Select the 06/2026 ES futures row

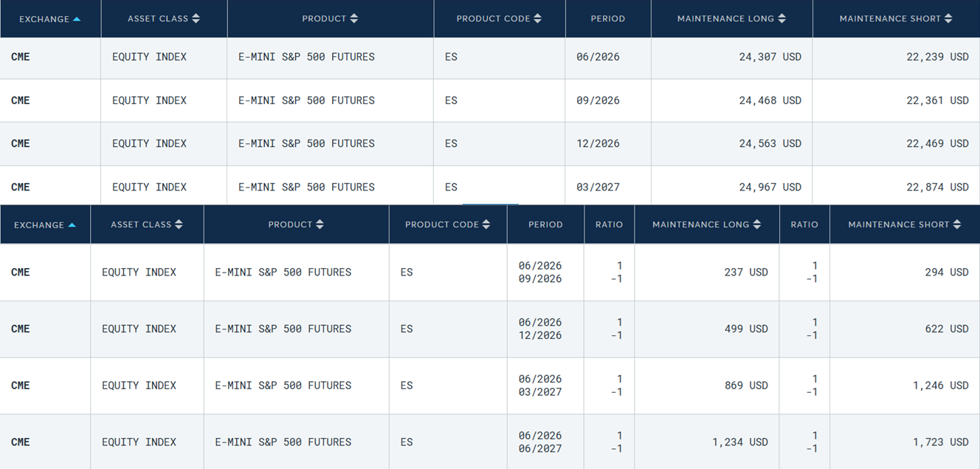(490, 58)
